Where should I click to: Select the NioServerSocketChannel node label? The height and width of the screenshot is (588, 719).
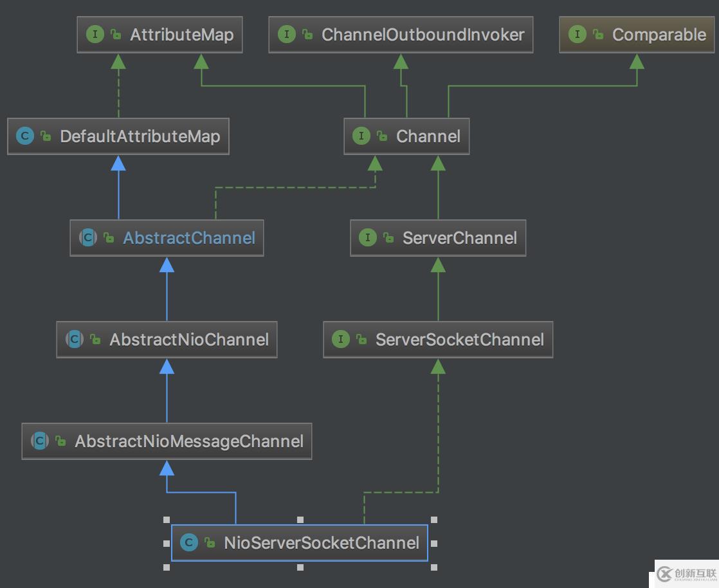322,544
